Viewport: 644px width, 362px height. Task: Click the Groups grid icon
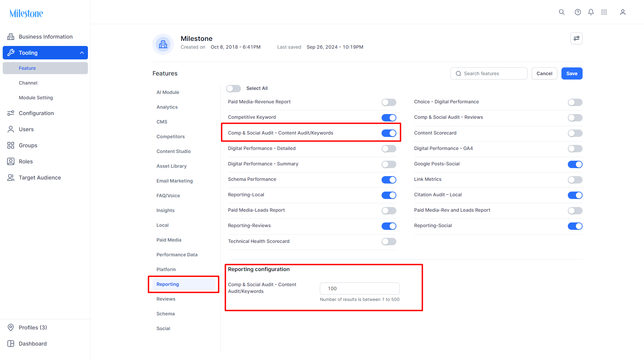[x=11, y=145]
